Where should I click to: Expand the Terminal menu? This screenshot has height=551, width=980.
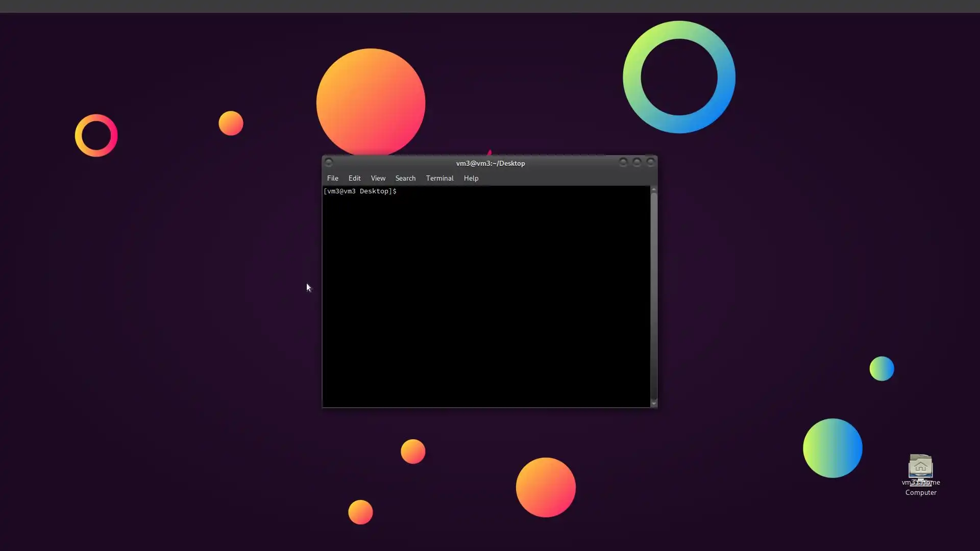point(439,178)
